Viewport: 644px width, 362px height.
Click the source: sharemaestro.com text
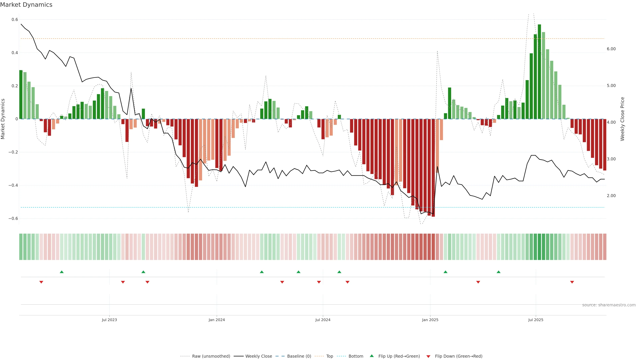pos(609,305)
